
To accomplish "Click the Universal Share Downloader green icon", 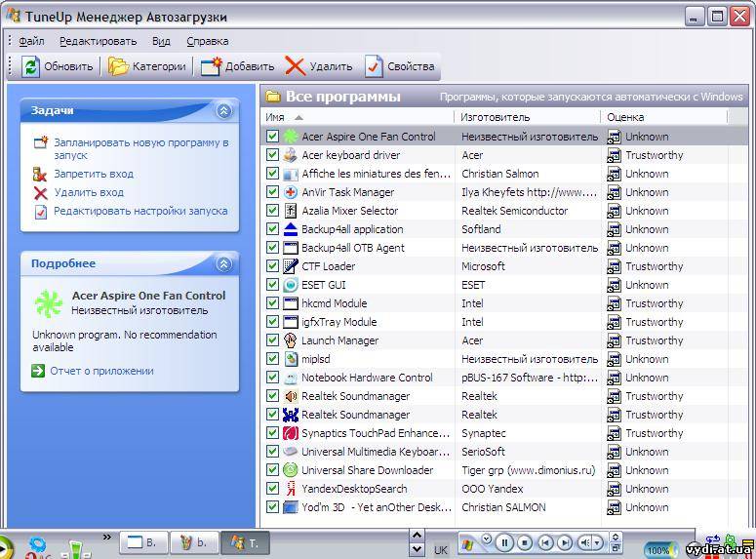I will 291,470.
